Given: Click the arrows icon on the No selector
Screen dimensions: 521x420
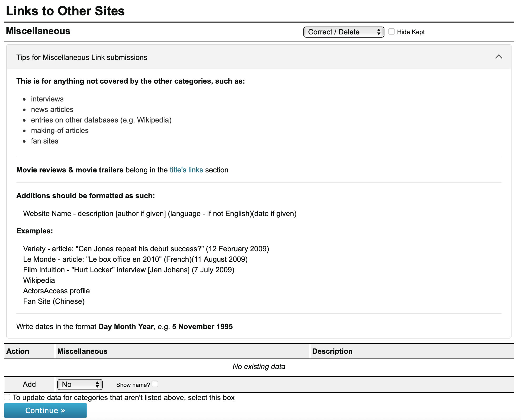Looking at the screenshot, I should tap(97, 385).
